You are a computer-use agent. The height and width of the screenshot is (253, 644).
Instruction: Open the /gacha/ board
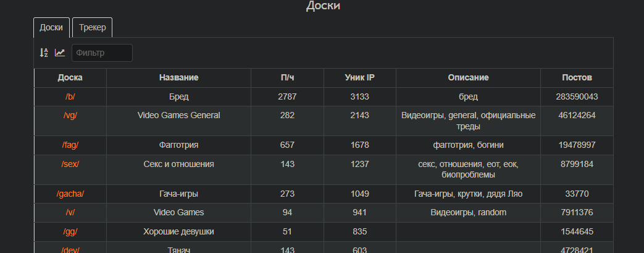(x=70, y=194)
